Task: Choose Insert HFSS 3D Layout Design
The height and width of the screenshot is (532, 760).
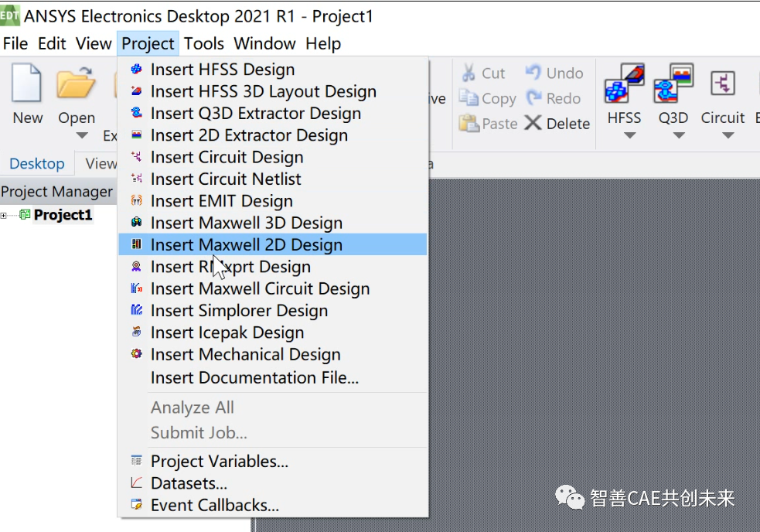Action: [273, 91]
